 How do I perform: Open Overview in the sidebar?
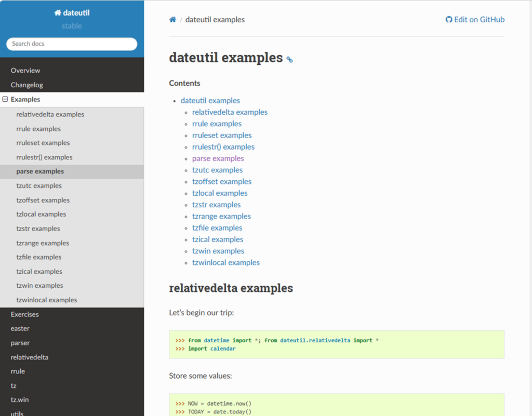tap(25, 71)
